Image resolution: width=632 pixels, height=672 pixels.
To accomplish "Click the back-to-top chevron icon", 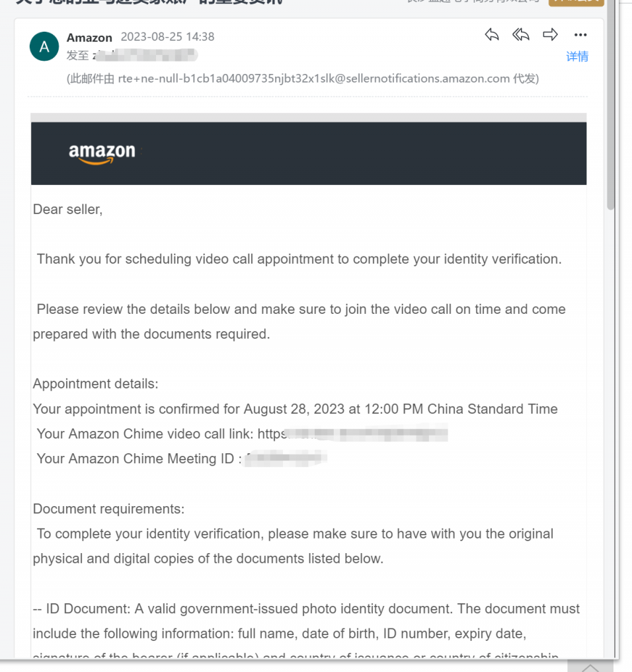I will [x=590, y=667].
